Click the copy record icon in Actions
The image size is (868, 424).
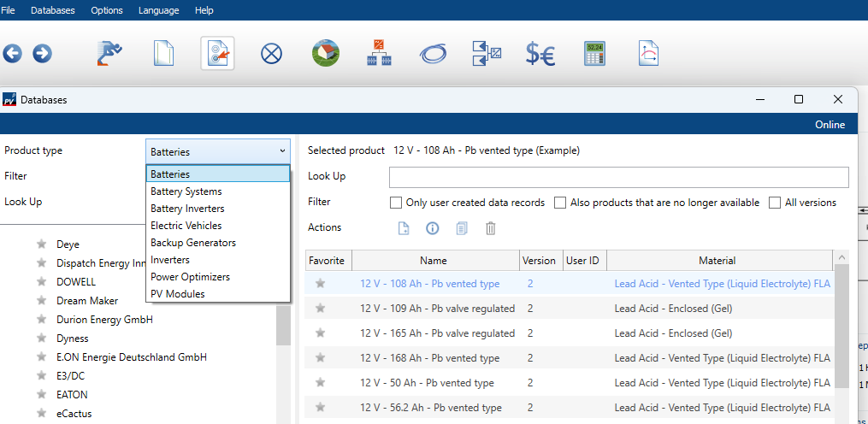[x=462, y=228]
